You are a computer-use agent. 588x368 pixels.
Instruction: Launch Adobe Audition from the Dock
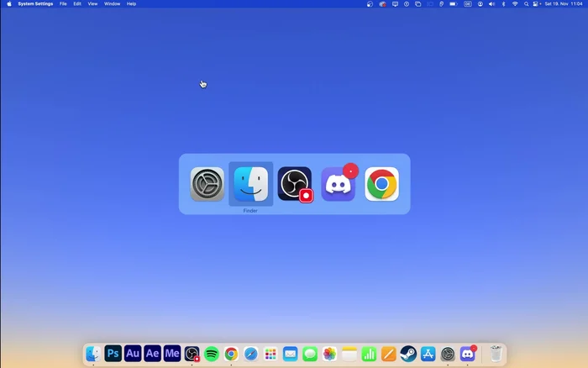pos(133,354)
